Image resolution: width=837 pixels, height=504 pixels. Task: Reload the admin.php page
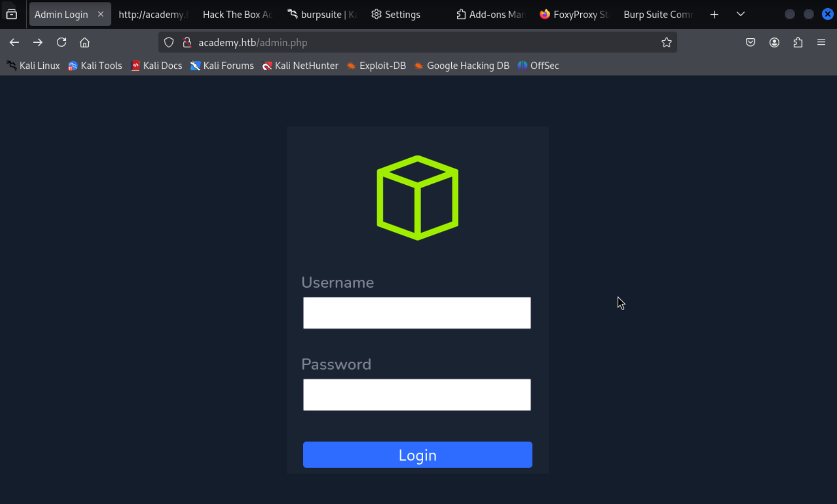click(61, 43)
